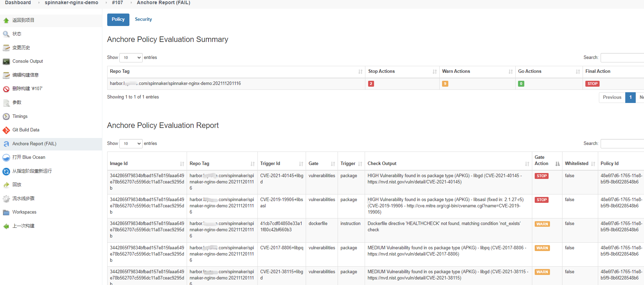The image size is (644, 285).
Task: Click the Anchore logo icon in the sidebar
Action: click(x=6, y=144)
